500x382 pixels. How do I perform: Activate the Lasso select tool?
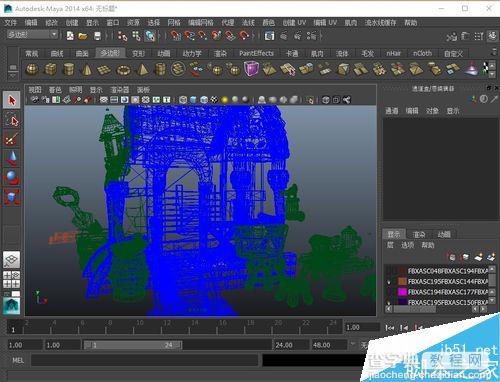12,119
